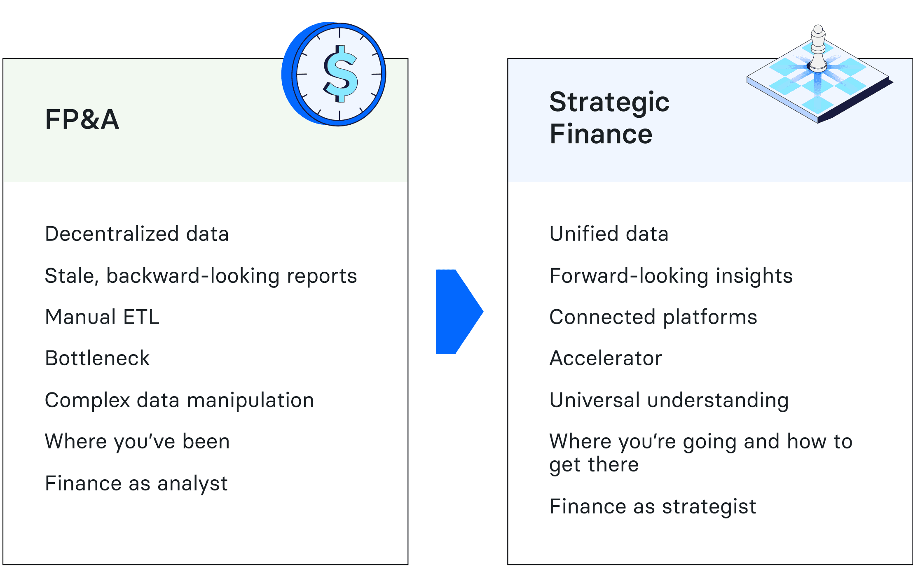This screenshot has height=588, width=913.
Task: Select the FP&A heading
Action: [x=82, y=120]
